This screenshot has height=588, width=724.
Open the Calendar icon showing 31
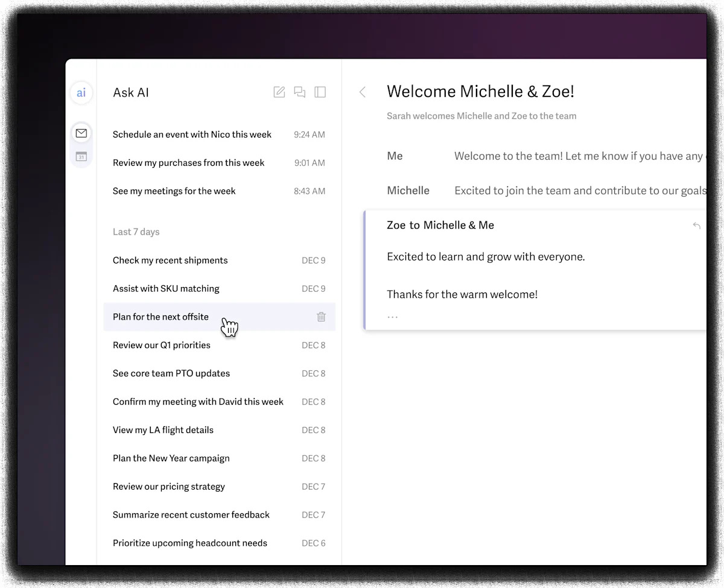click(81, 156)
